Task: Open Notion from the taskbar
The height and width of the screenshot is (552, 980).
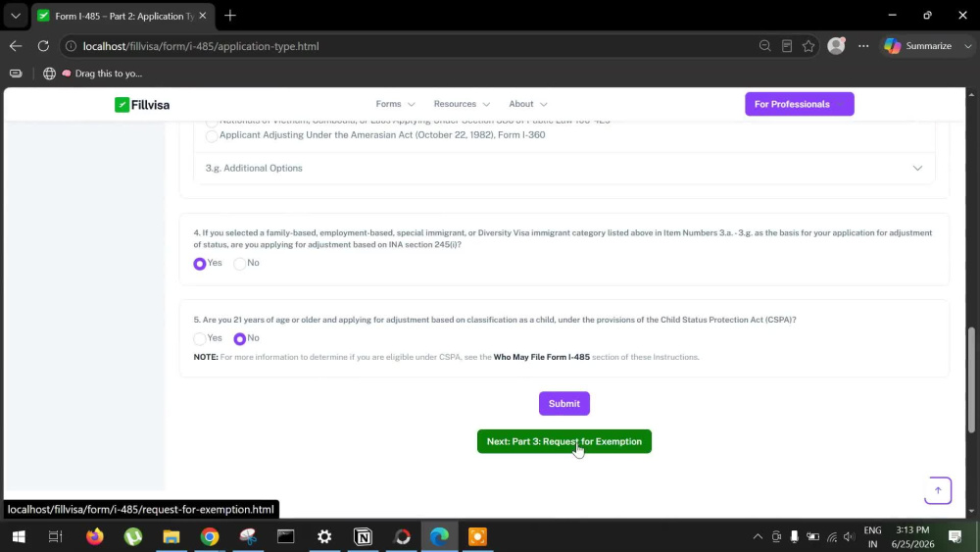Action: tap(363, 536)
